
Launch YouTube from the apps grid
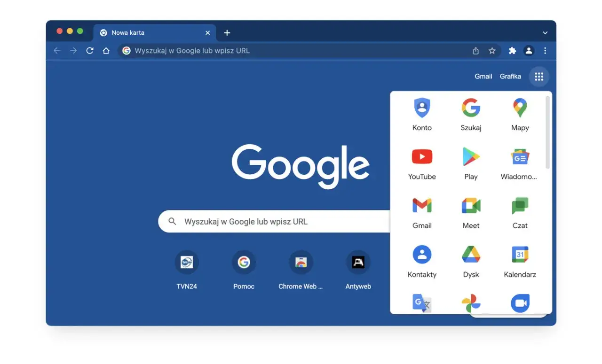(422, 163)
